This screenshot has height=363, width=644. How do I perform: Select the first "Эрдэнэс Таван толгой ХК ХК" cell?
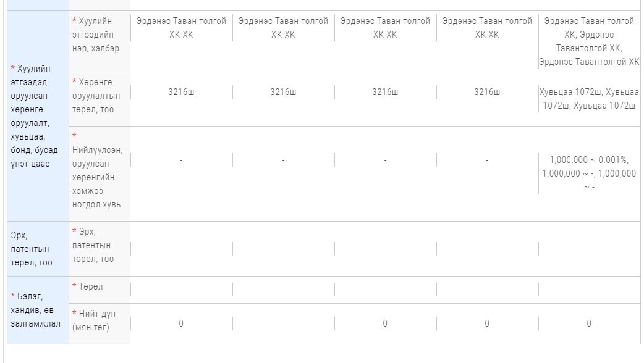(181, 28)
